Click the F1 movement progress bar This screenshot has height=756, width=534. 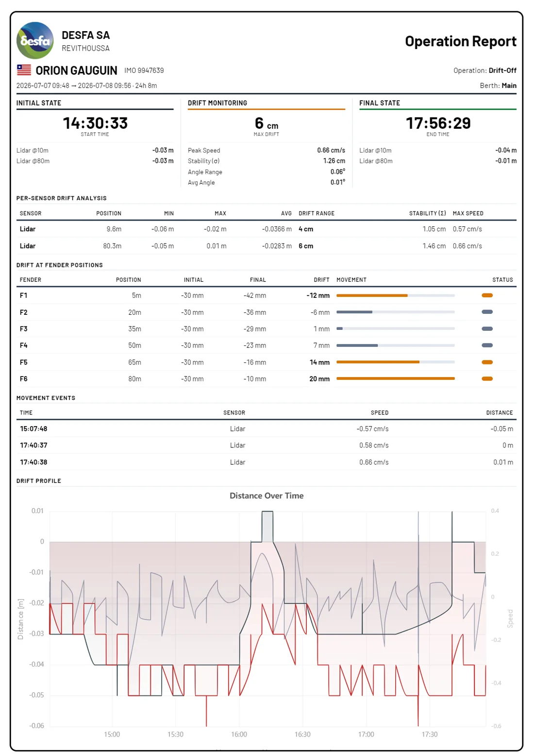396,295
